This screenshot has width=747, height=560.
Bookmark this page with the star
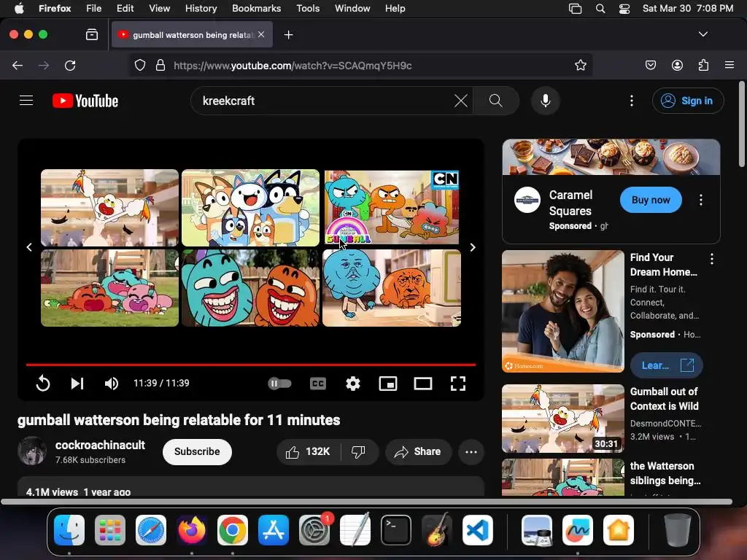pyautogui.click(x=580, y=65)
